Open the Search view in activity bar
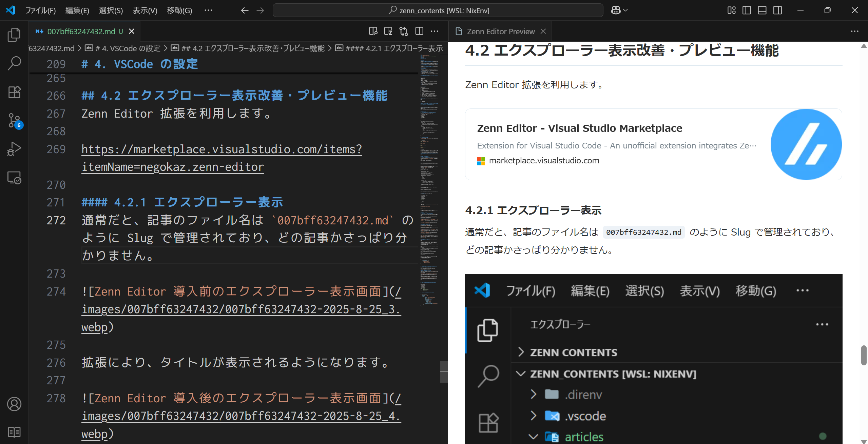 [14, 63]
